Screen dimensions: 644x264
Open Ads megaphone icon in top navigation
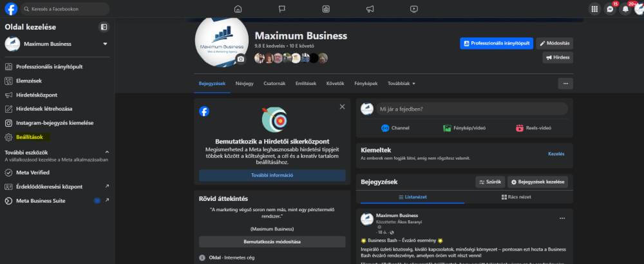pyautogui.click(x=370, y=9)
